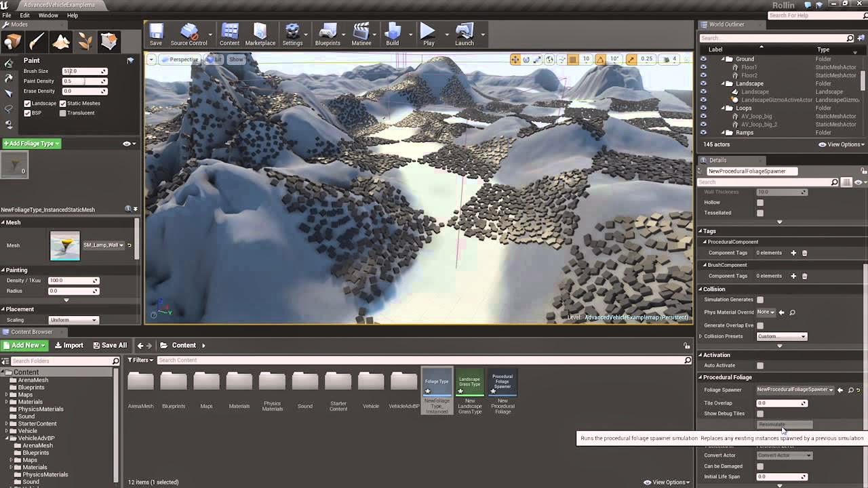Select the Landscape mode icon

point(61,42)
